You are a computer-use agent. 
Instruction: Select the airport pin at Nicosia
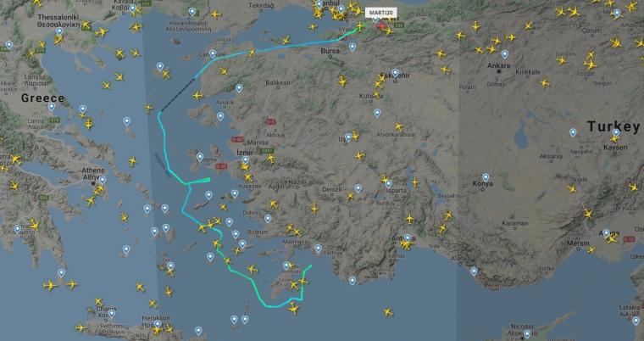(527, 333)
